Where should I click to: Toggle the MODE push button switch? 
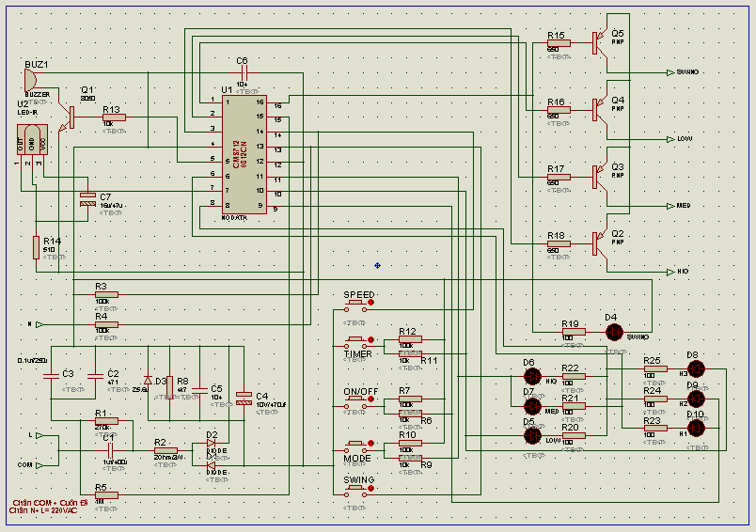[x=358, y=446]
